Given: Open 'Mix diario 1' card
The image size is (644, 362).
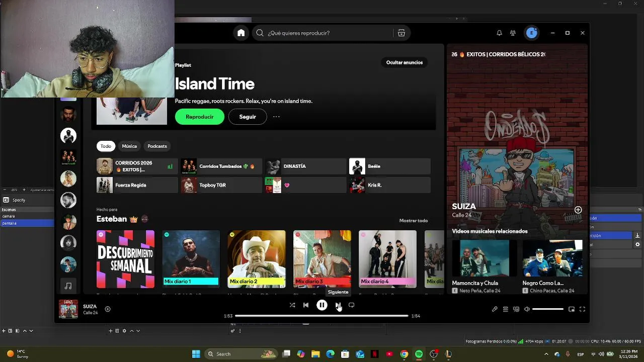Looking at the screenshot, I should 191,259.
